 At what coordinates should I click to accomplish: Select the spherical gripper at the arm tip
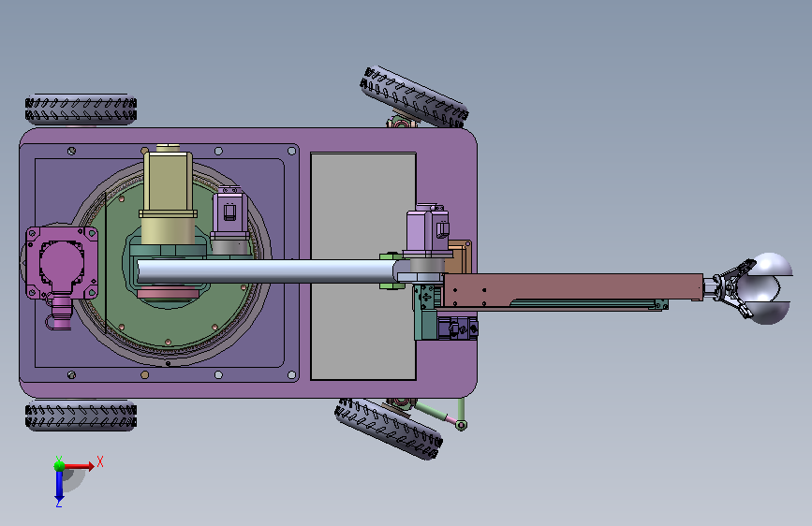(x=764, y=288)
